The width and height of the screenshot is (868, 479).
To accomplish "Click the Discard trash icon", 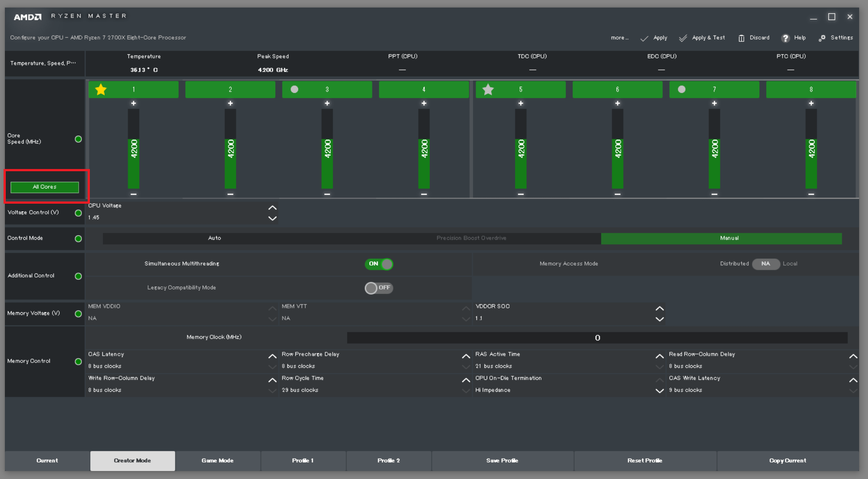I will tap(741, 38).
